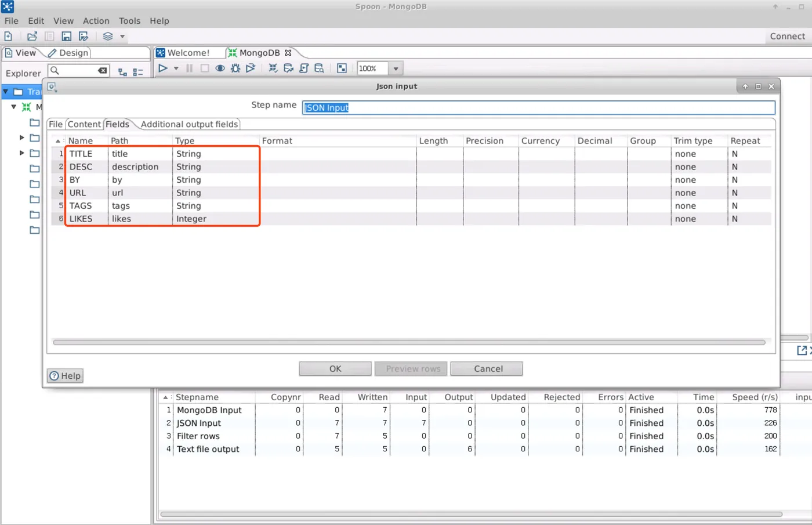
Task: Select the TITLE field name cell
Action: 86,154
